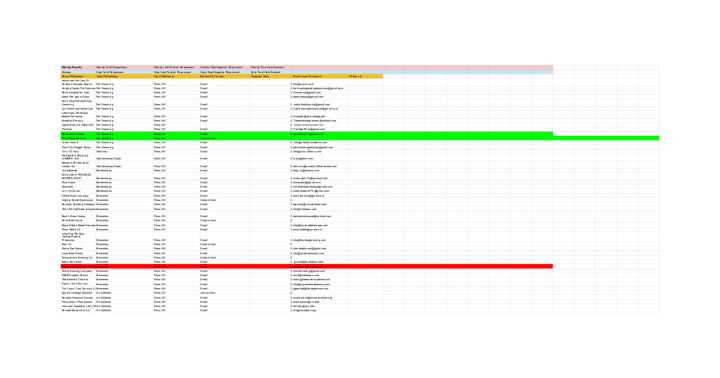The height and width of the screenshot is (378, 720).
Task: Click business name in first green row
Action: pyautogui.click(x=78, y=134)
